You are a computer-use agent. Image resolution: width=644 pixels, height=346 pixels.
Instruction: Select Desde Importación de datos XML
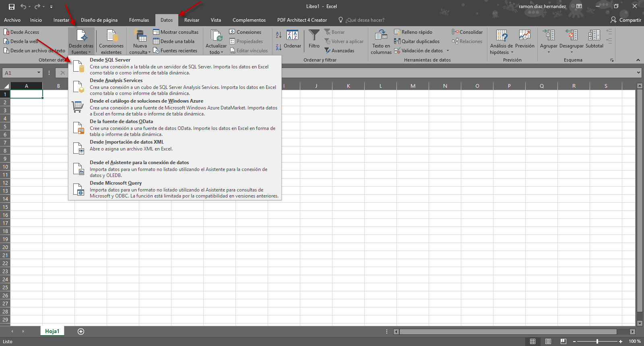175,148
